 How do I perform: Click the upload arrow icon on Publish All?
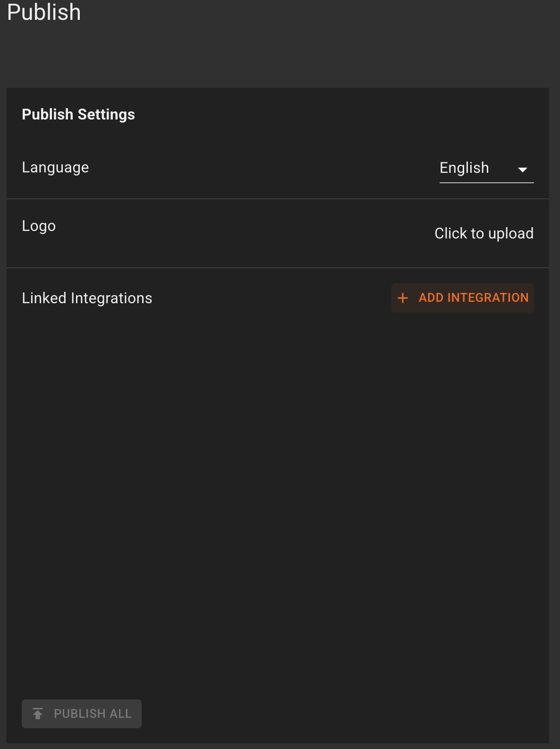point(39,714)
